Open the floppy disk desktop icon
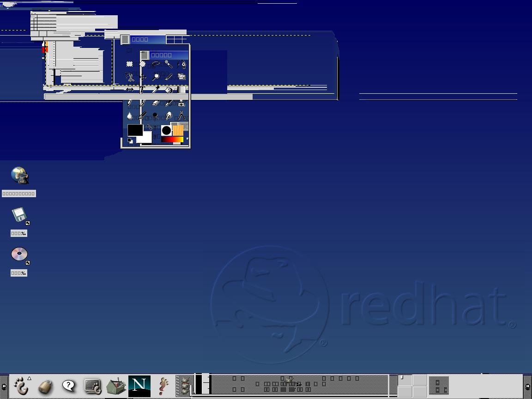 click(x=19, y=215)
